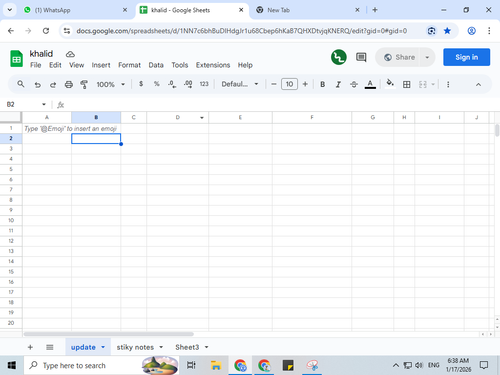
Task: Toggle italic formatting
Action: click(338, 84)
